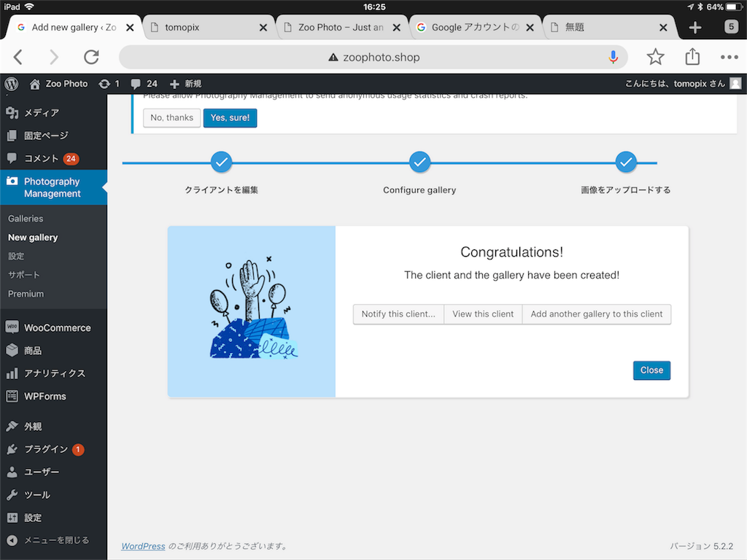Open the share sheet icon
Viewport: 747px width, 560px height.
click(692, 57)
